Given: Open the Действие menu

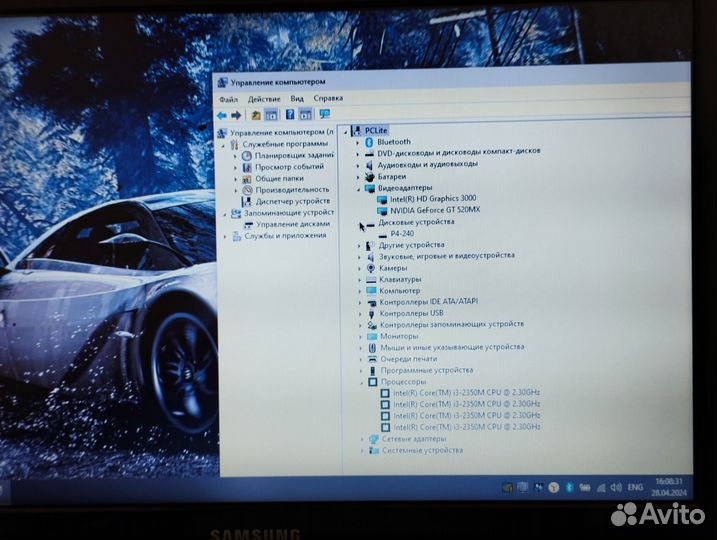Looking at the screenshot, I should point(264,99).
